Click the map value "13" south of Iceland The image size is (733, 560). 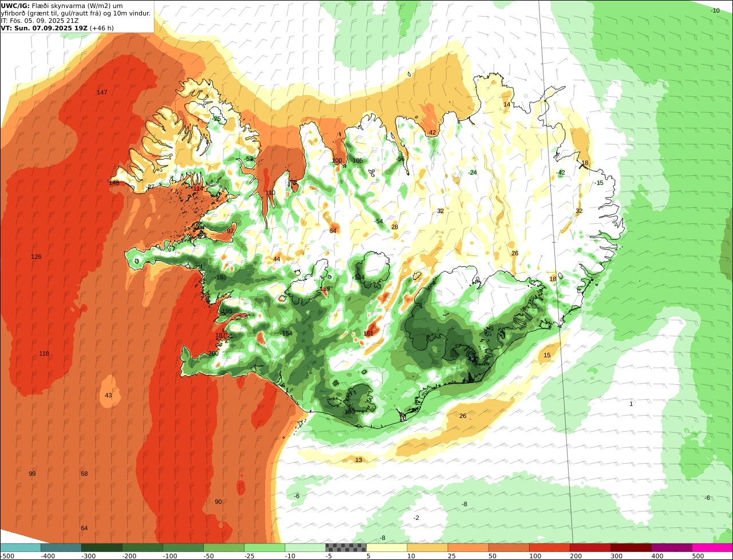coord(358,460)
